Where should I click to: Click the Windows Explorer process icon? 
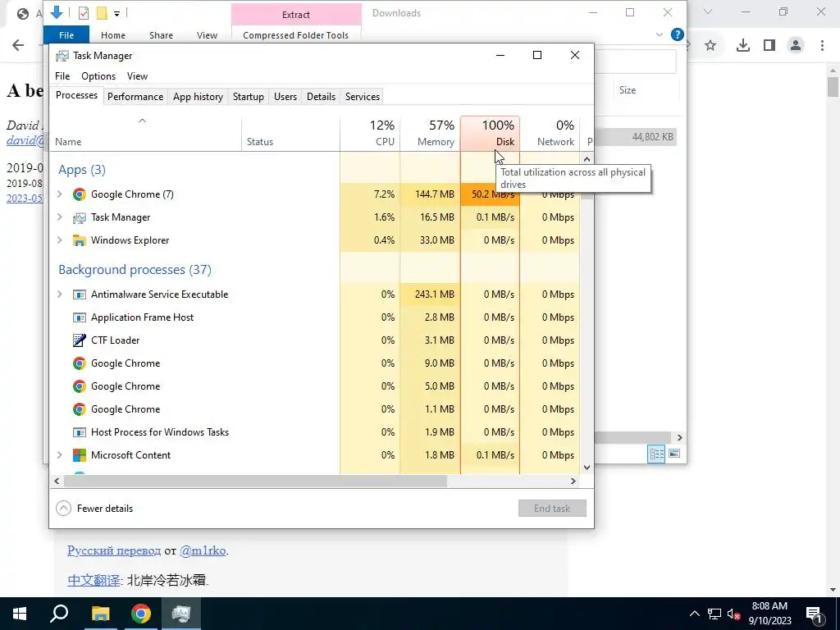click(x=80, y=240)
